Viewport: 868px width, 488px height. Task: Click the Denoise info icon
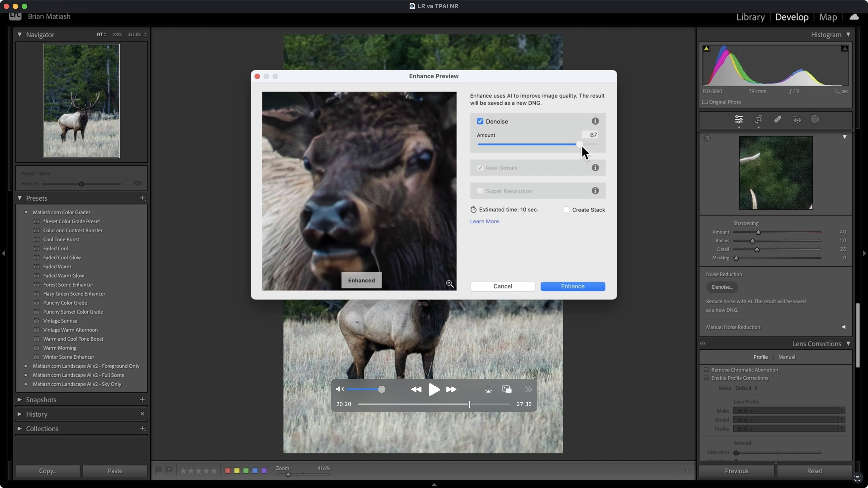pos(595,121)
